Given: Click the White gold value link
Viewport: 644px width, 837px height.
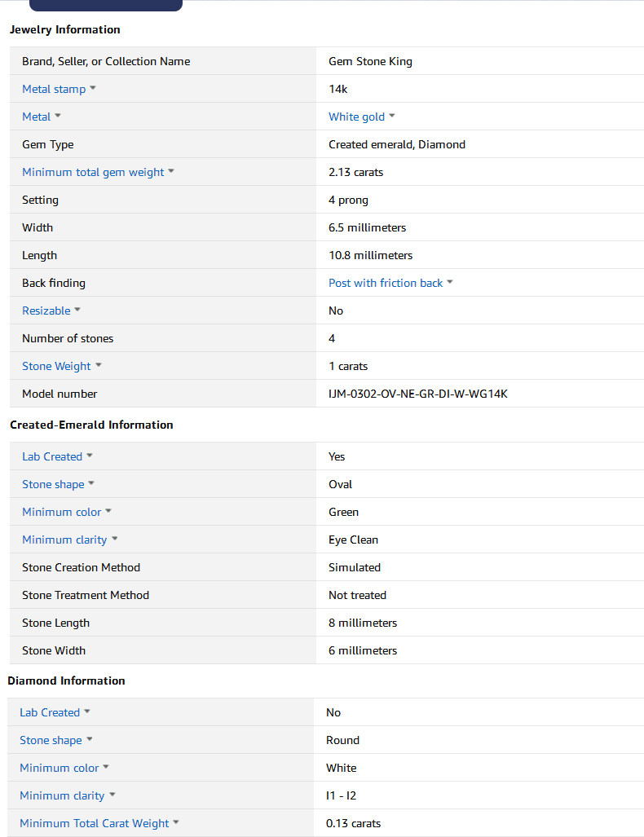Looking at the screenshot, I should (x=356, y=117).
